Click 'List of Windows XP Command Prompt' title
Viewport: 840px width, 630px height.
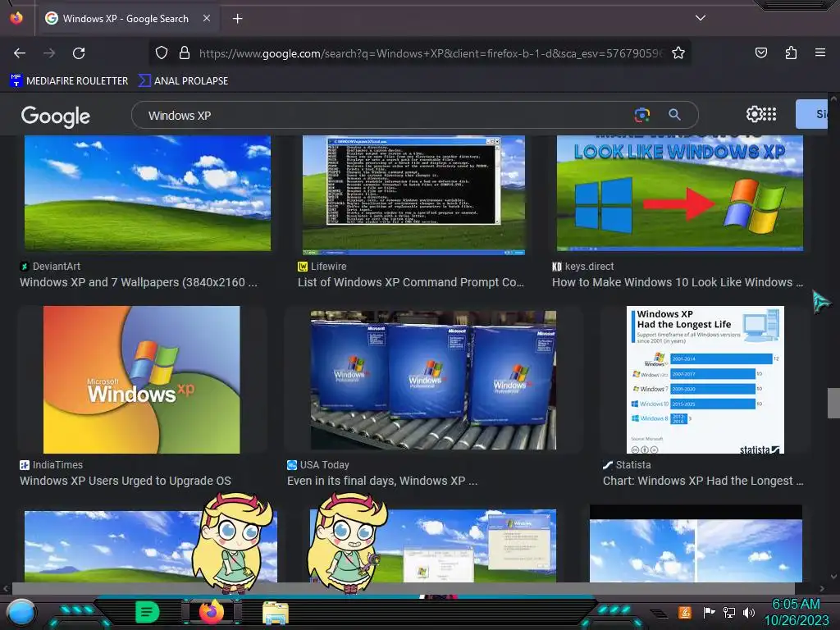pyautogui.click(x=410, y=282)
